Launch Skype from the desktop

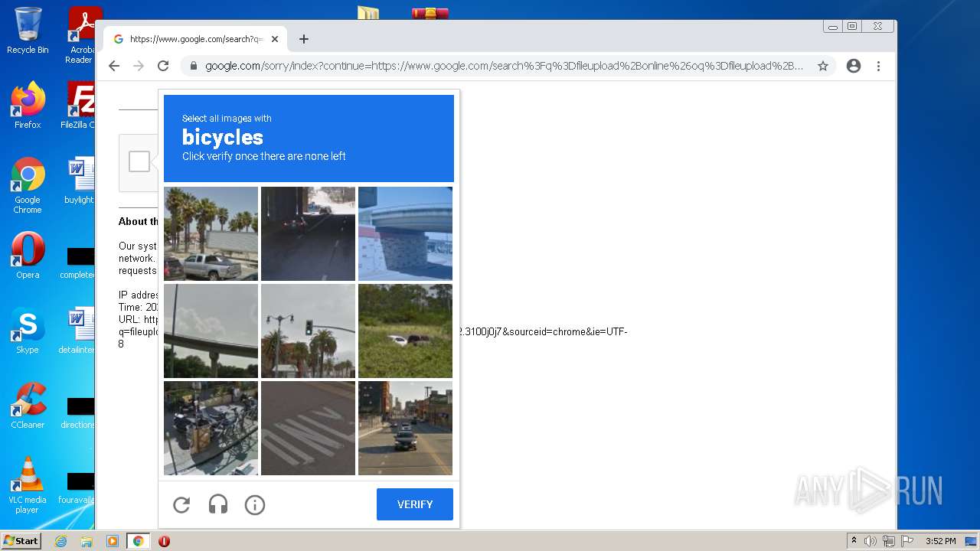pyautogui.click(x=28, y=331)
